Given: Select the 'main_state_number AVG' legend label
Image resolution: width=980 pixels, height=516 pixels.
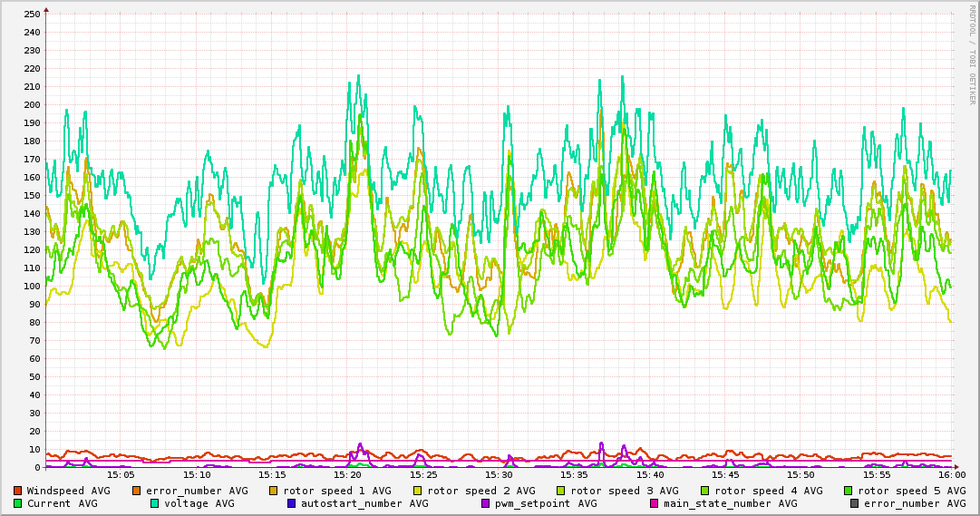Looking at the screenshot, I should [731, 503].
